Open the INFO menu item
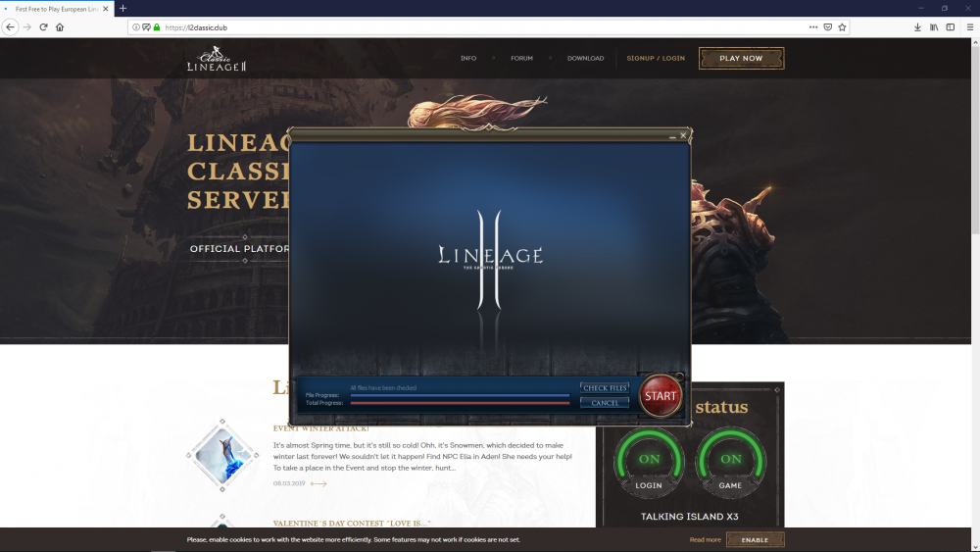Viewport: 980px width, 552px height. [x=468, y=58]
